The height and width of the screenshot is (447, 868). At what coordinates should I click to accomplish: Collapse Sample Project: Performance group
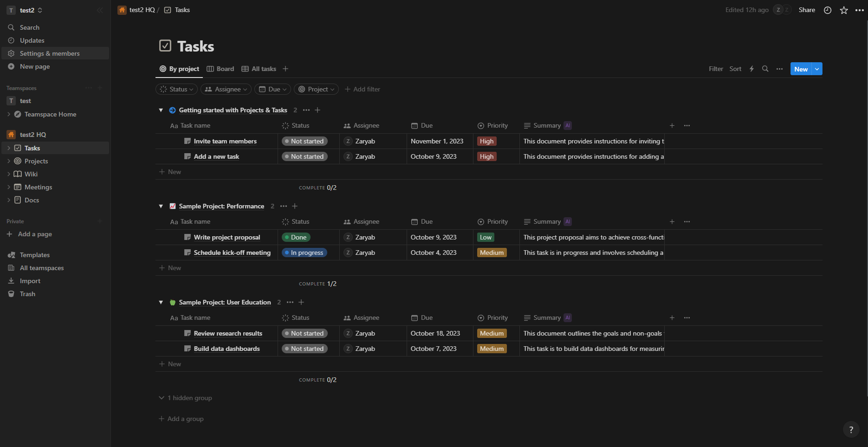tap(161, 207)
